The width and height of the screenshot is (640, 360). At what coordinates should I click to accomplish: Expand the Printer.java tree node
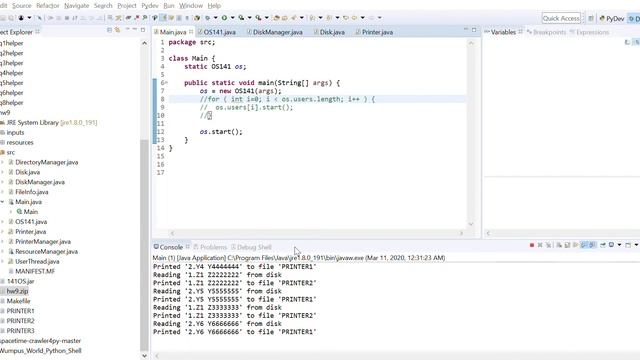click(x=2, y=231)
